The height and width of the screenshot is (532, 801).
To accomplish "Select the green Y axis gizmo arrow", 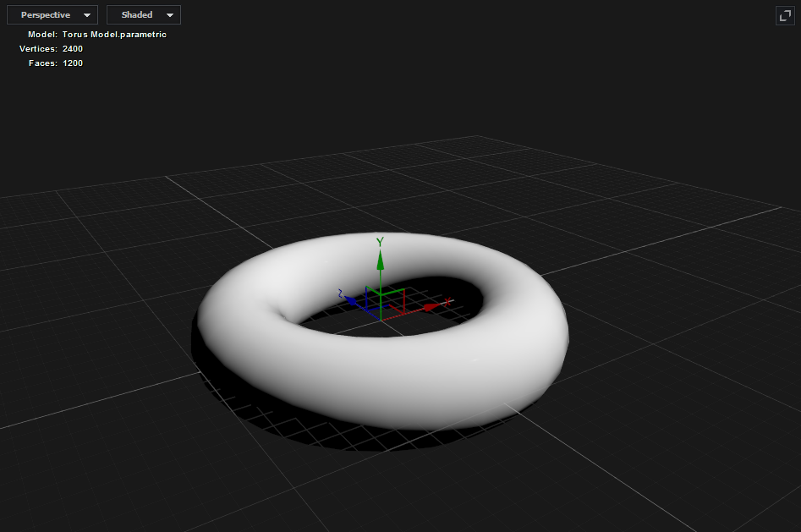I will click(x=380, y=261).
